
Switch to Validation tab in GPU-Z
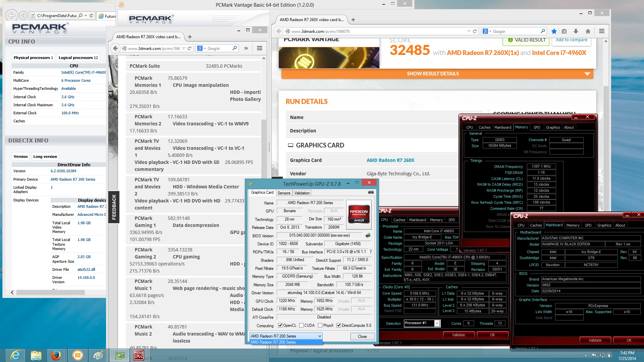tap(302, 193)
